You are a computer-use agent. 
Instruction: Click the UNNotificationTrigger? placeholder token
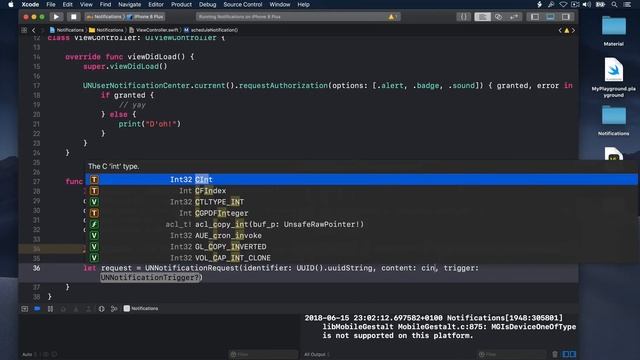[x=151, y=278]
